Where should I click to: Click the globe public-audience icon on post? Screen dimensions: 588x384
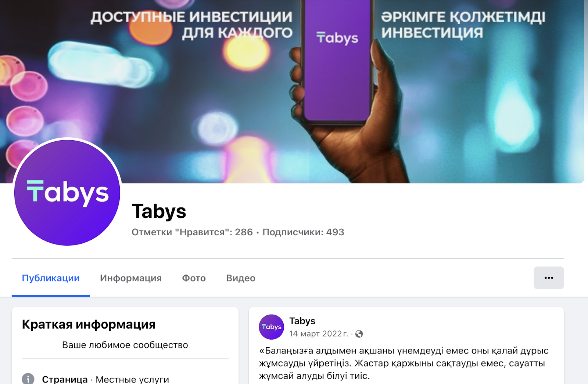click(x=359, y=334)
